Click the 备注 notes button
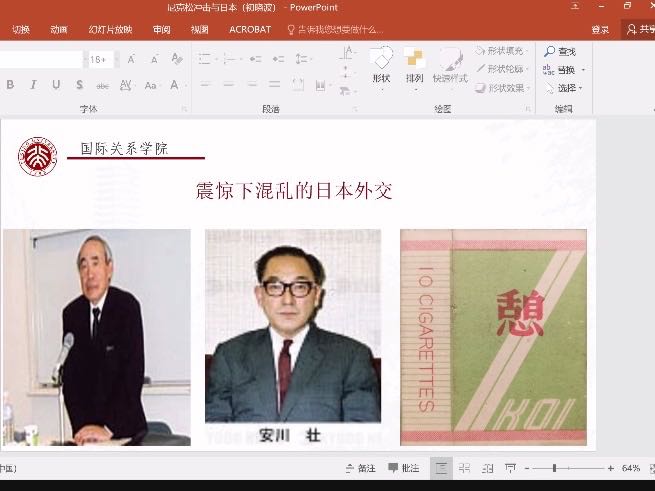This screenshot has width=655, height=491. [360, 468]
